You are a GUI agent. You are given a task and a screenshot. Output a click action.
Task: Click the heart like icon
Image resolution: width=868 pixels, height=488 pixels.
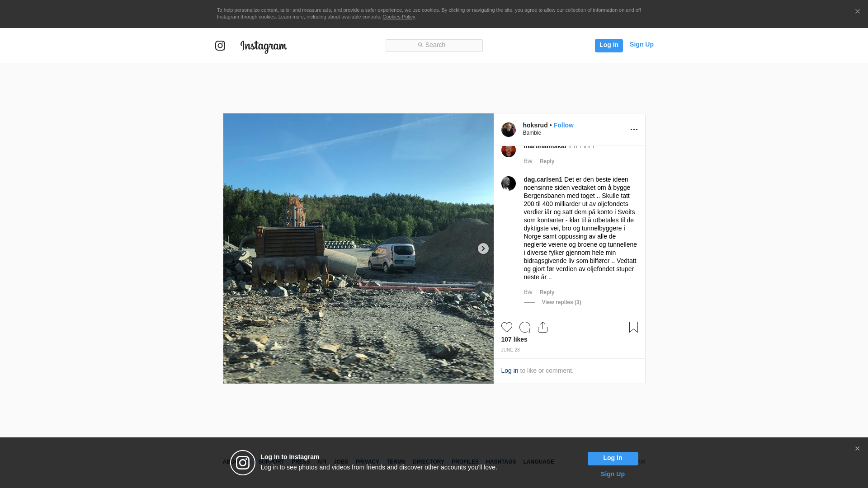(506, 327)
